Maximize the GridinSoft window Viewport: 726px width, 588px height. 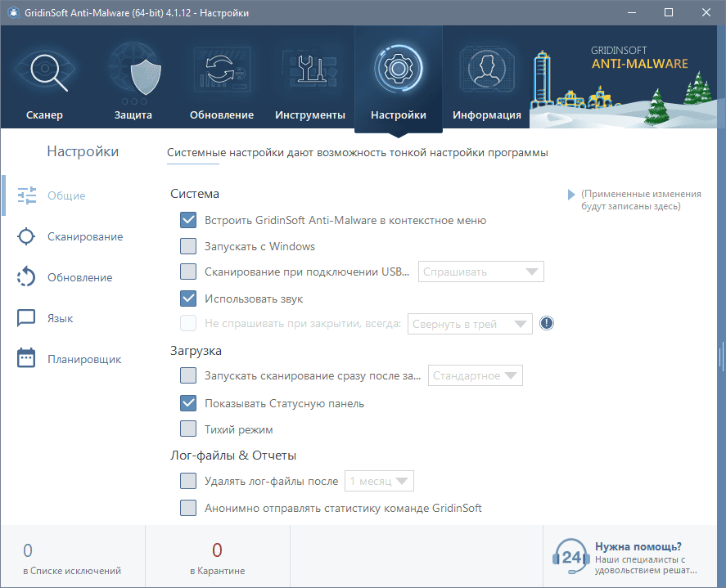(x=669, y=12)
